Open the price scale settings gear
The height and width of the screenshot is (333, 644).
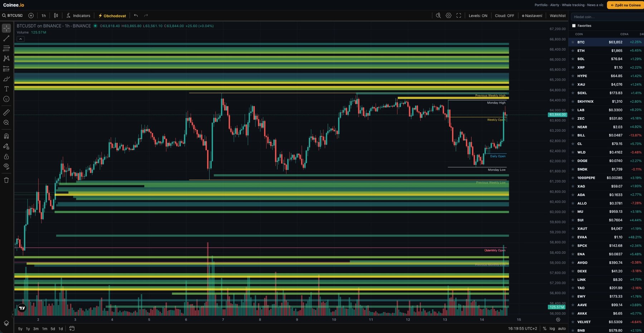(558, 320)
